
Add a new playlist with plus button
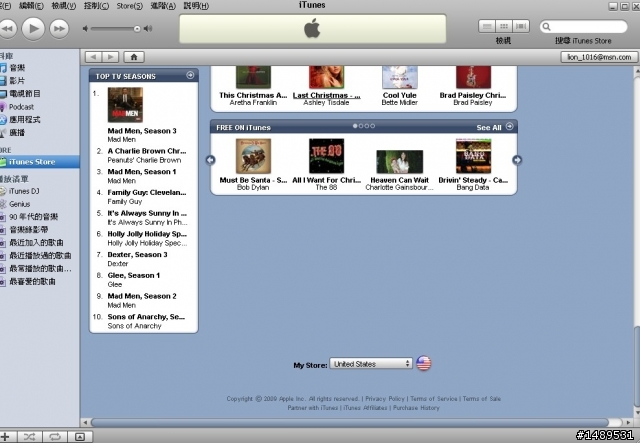click(x=7, y=437)
